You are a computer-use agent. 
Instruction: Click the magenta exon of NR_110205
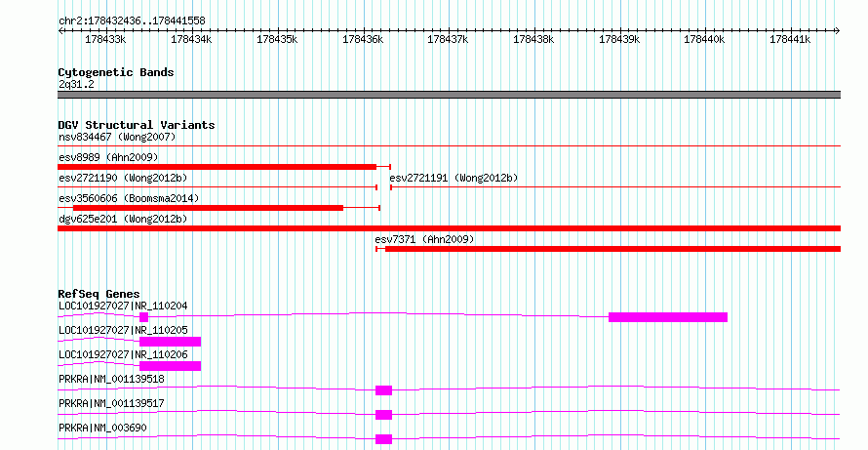click(170, 342)
